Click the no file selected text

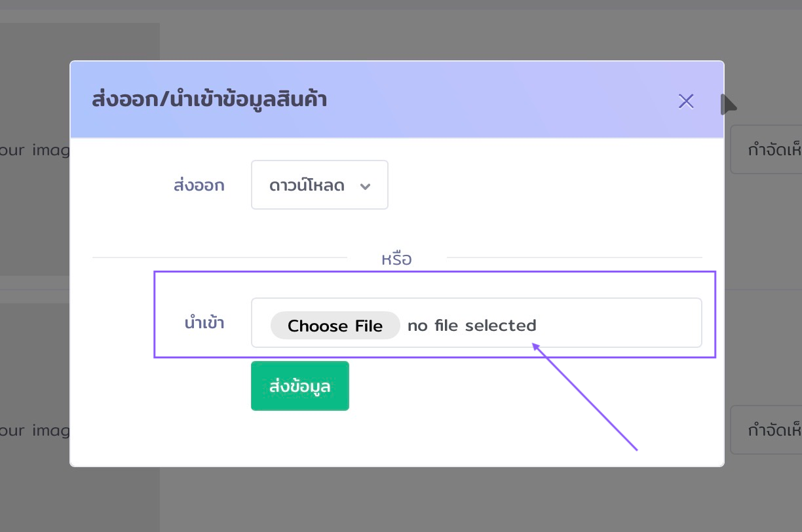pos(471,325)
